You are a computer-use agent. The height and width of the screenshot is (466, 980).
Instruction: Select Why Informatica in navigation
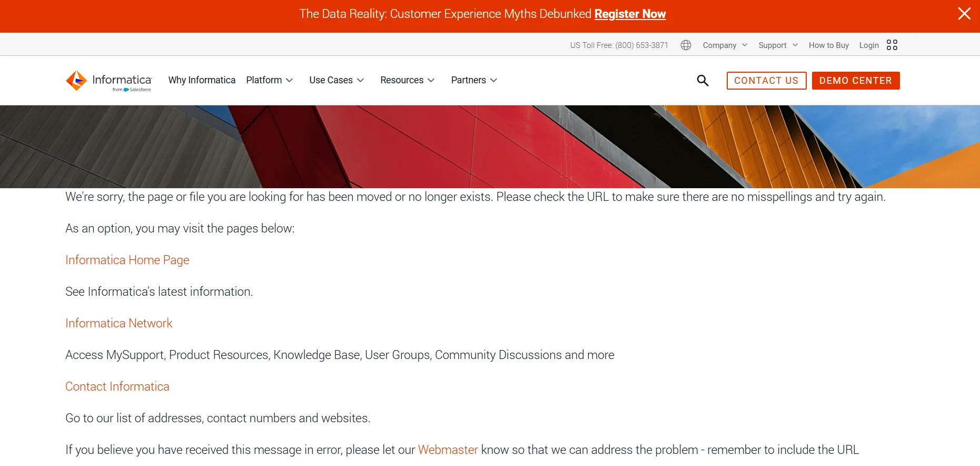click(x=202, y=80)
